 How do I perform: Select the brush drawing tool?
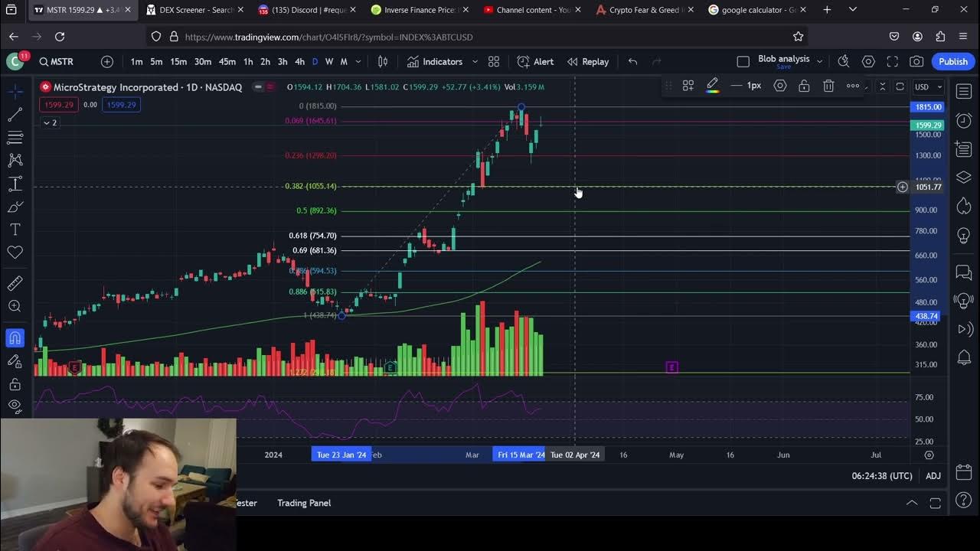15,207
